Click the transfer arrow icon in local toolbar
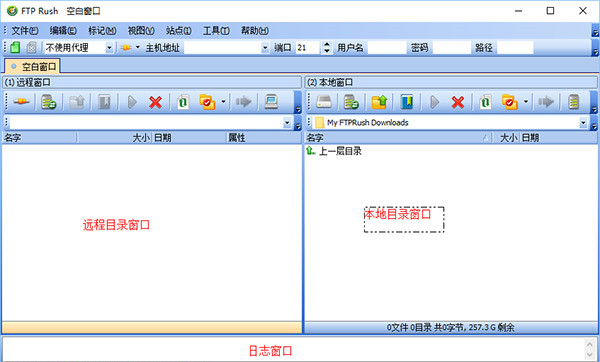 (546, 102)
